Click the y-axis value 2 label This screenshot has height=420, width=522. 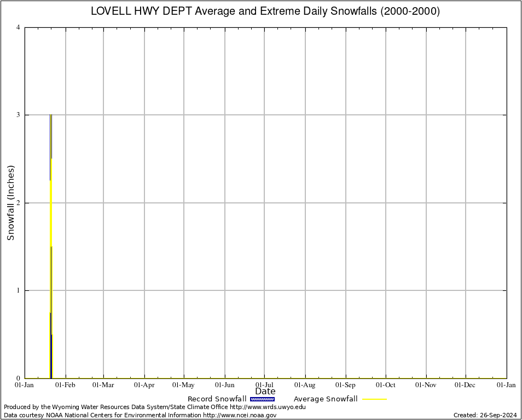(19, 203)
